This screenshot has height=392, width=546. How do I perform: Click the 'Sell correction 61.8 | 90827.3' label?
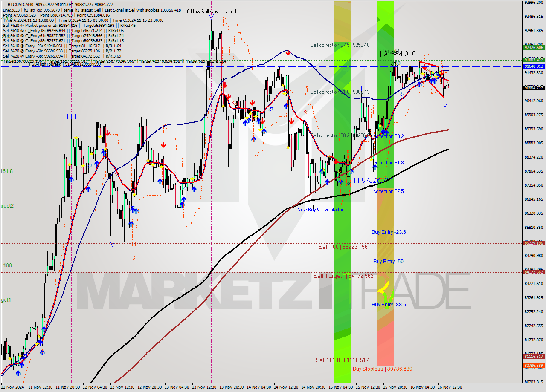tap(340, 92)
